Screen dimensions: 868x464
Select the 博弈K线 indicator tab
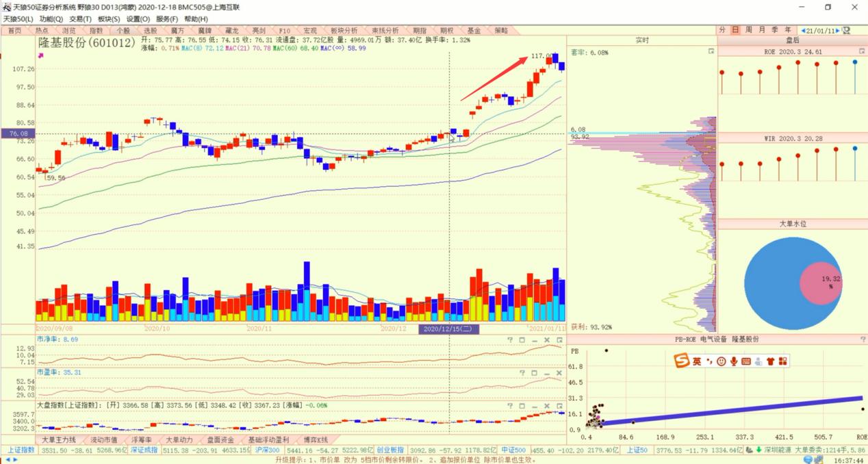tap(316, 439)
